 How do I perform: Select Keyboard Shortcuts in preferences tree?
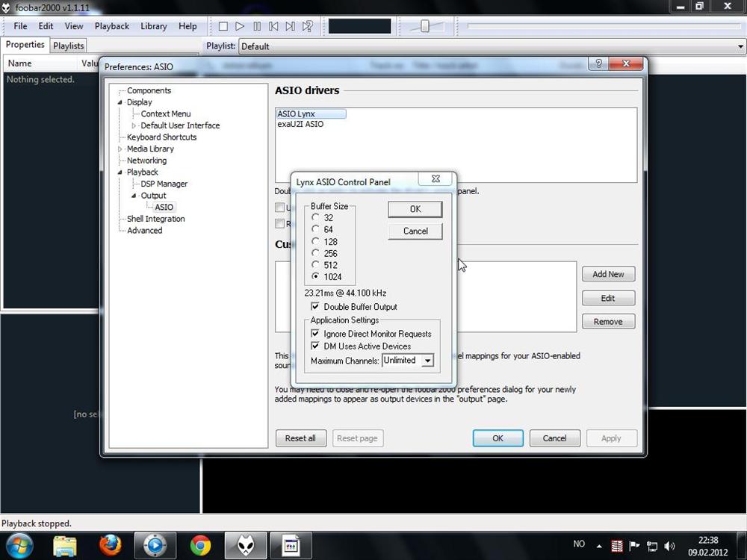click(161, 137)
